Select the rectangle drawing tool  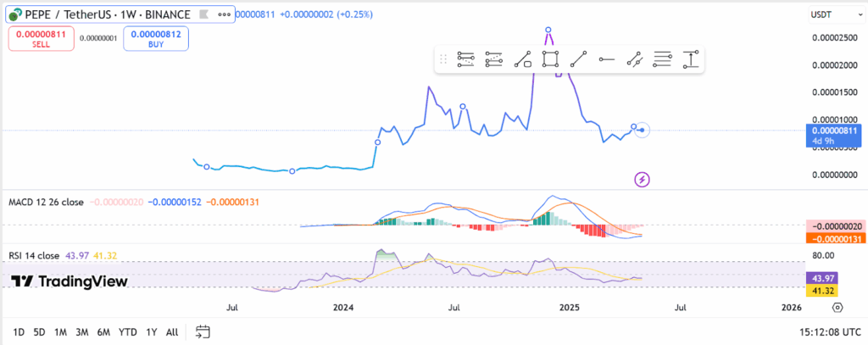coord(550,58)
